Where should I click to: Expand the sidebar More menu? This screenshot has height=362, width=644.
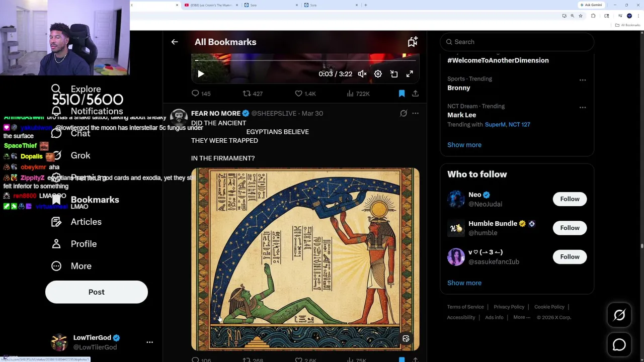pyautogui.click(x=71, y=266)
